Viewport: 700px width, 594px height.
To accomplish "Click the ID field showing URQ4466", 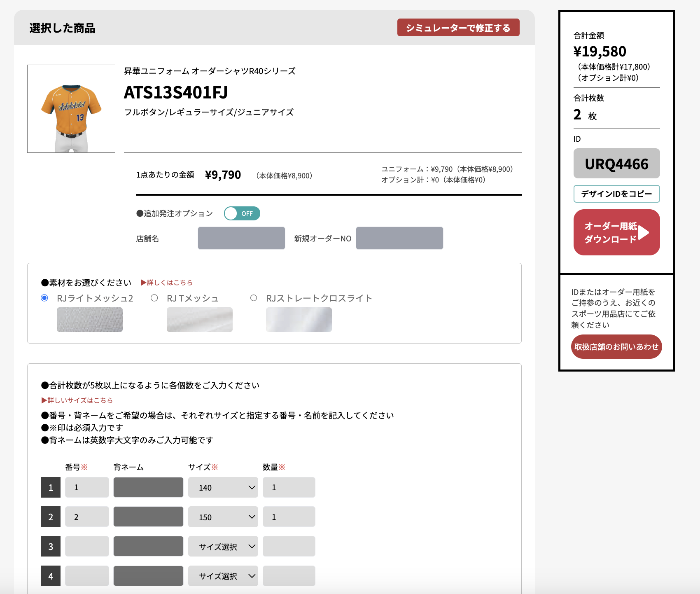I will (616, 164).
